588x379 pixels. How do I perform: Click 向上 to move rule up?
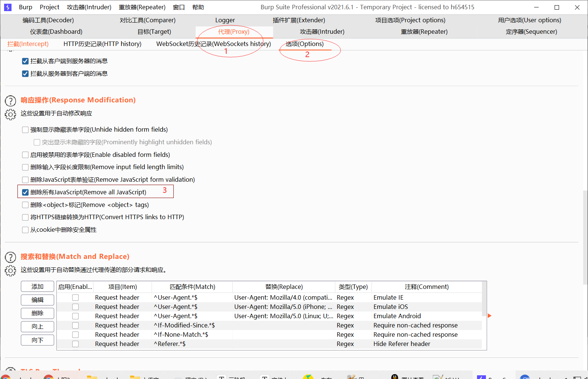pyautogui.click(x=37, y=327)
